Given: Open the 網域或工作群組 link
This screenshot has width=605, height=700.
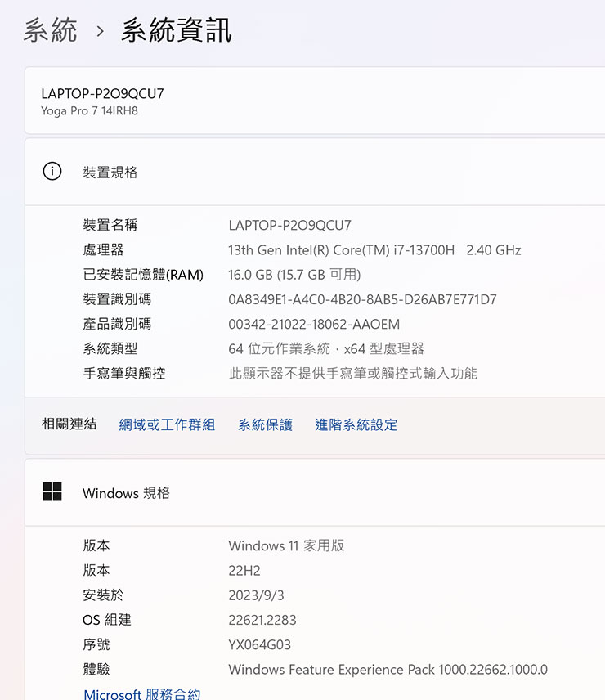Looking at the screenshot, I should click(x=167, y=424).
